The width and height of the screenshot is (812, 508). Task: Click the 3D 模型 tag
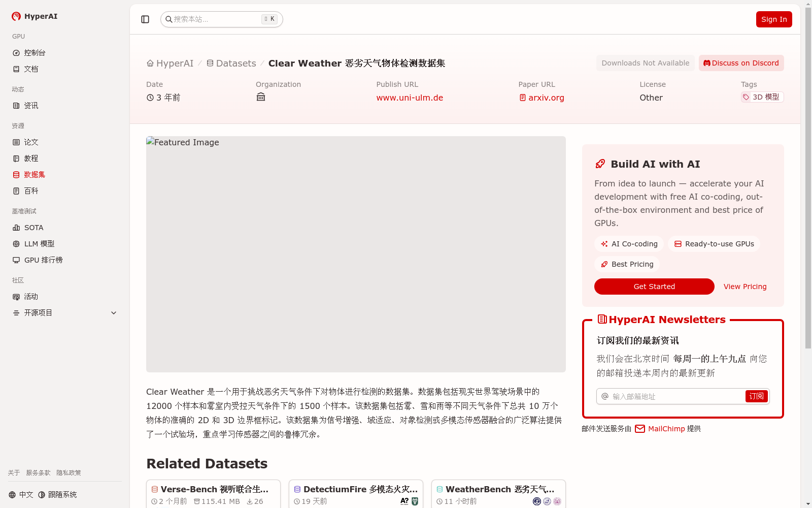[762, 97]
